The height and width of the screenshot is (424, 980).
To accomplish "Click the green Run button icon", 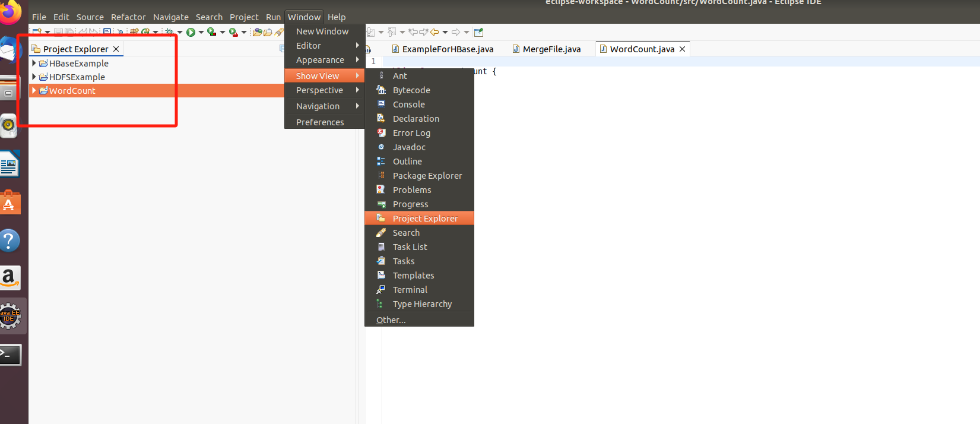I will 191,32.
